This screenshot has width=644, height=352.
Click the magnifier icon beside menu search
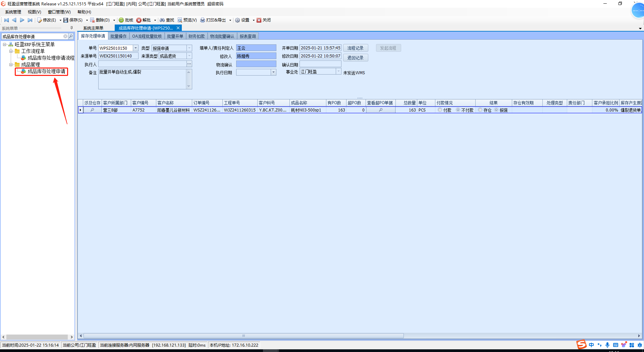point(71,36)
